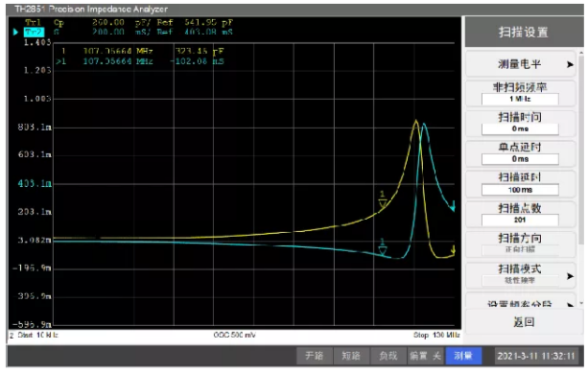Click the 负载 load calibration button
588x373 pixels.
click(388, 356)
